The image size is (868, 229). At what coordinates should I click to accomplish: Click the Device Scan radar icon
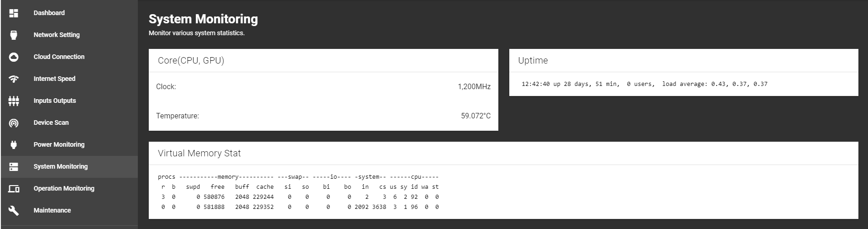tap(14, 123)
